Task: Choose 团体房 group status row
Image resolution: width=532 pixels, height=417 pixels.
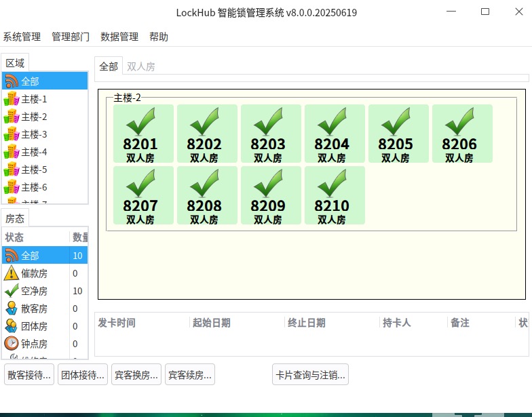Action: point(34,326)
